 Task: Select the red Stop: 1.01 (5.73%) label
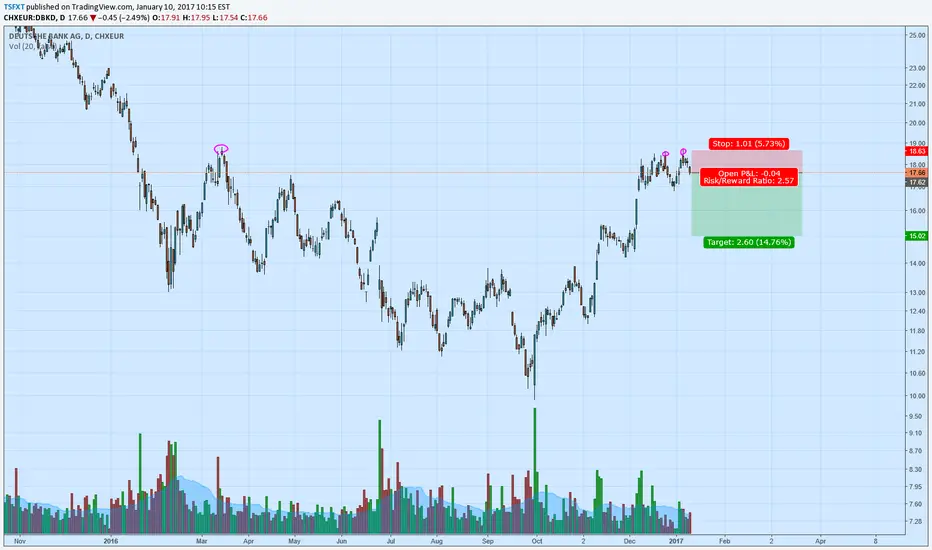749,144
